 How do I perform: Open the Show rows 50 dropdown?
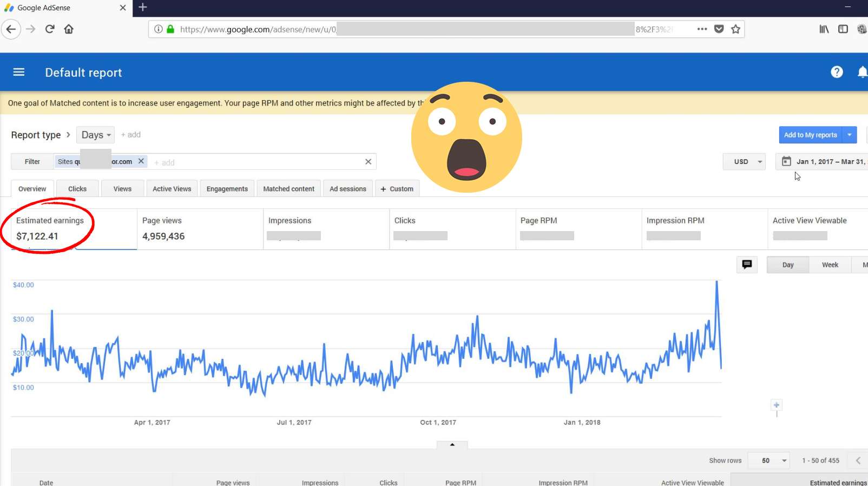pos(769,461)
